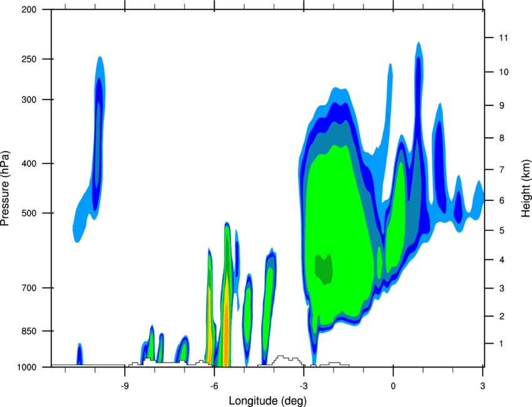Click the 0 longitude tick label
532x407 pixels.
click(393, 386)
